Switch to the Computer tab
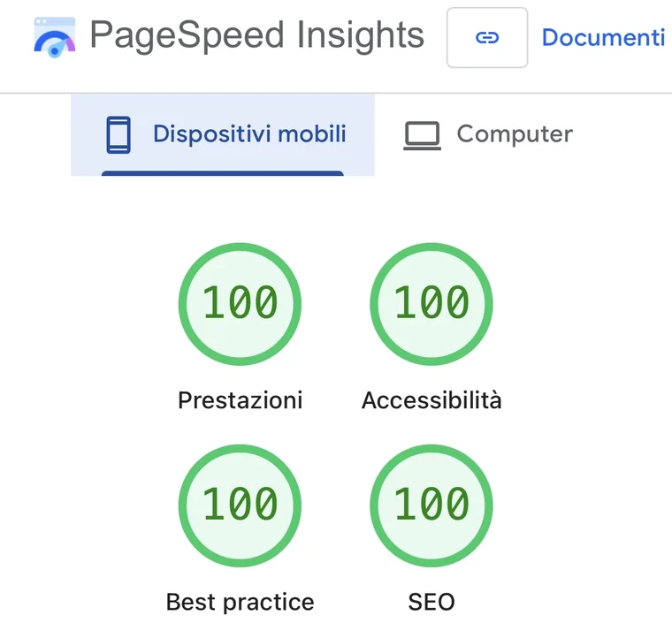Image resolution: width=672 pixels, height=638 pixels. (488, 134)
